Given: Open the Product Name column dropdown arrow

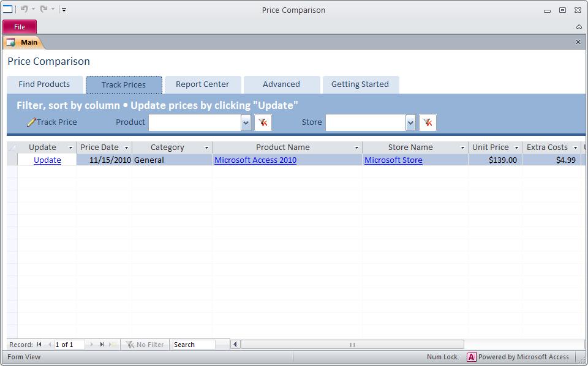Looking at the screenshot, I should [x=356, y=148].
